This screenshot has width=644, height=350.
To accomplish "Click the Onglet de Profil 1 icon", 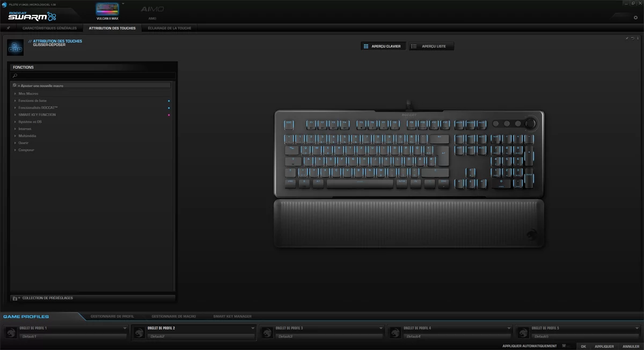I will (11, 332).
